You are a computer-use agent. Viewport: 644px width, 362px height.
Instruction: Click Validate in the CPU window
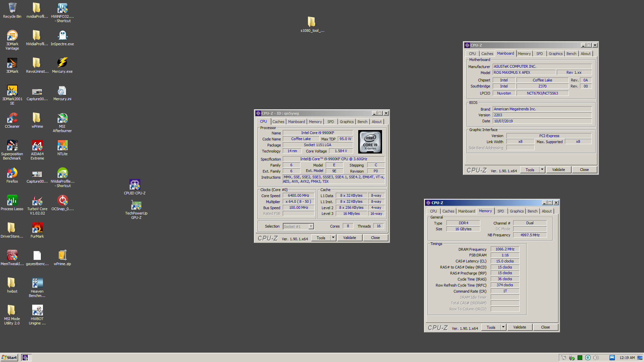pos(350,238)
